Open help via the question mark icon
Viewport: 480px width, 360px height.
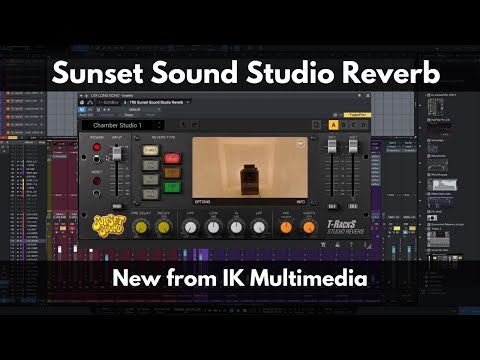coord(351,245)
